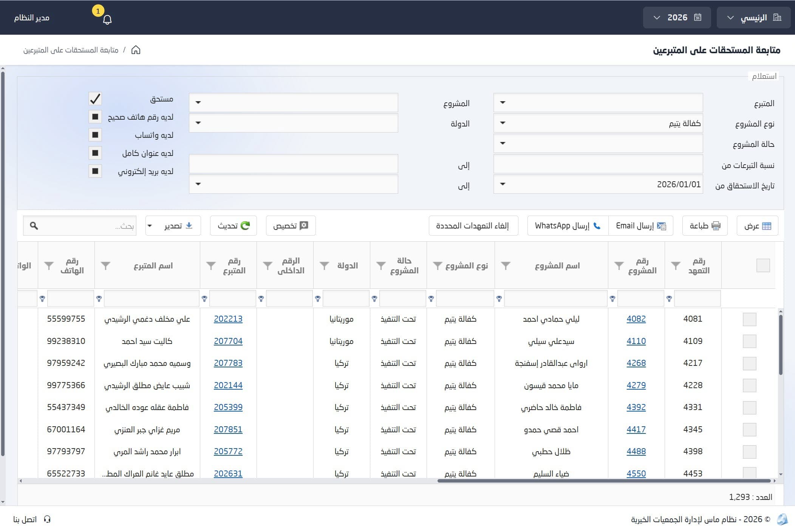Click the بحث search field
The image size is (795, 532).
(80, 226)
